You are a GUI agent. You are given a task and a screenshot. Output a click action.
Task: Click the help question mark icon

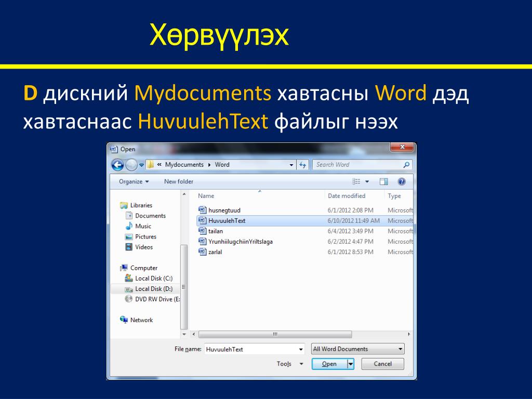402,181
